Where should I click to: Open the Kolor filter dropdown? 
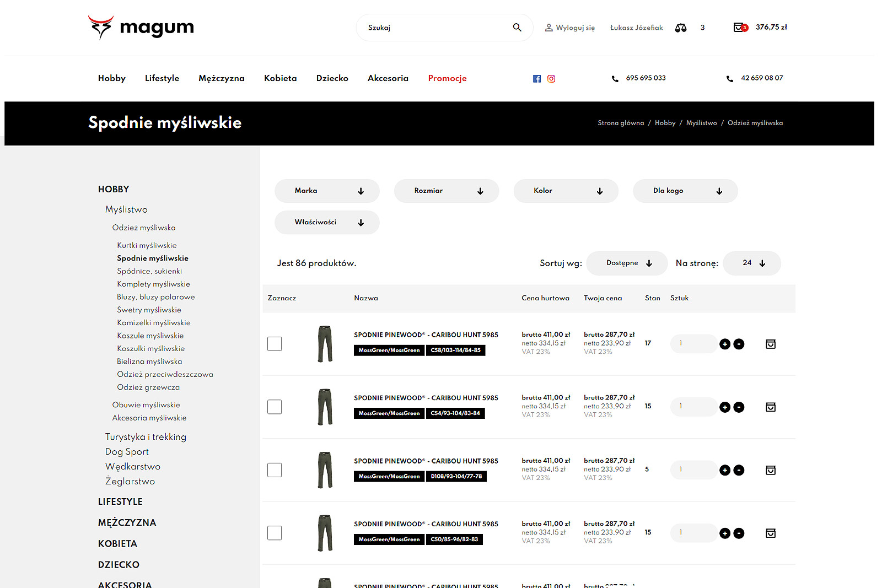click(566, 191)
